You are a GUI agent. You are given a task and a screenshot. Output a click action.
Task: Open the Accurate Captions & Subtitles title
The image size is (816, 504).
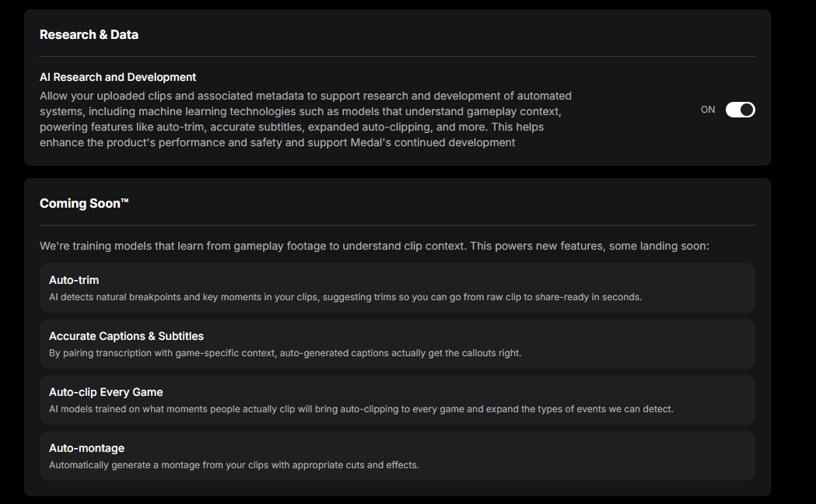pos(126,336)
